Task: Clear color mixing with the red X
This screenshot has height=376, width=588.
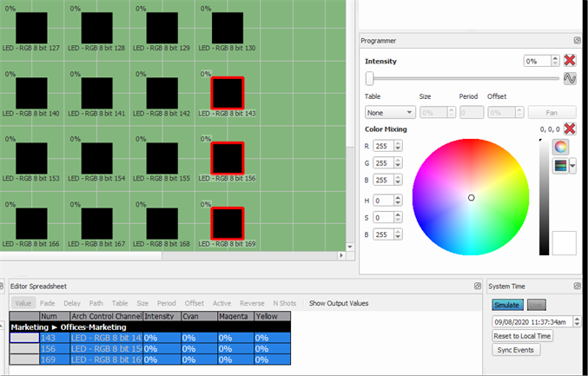Action: pos(570,129)
